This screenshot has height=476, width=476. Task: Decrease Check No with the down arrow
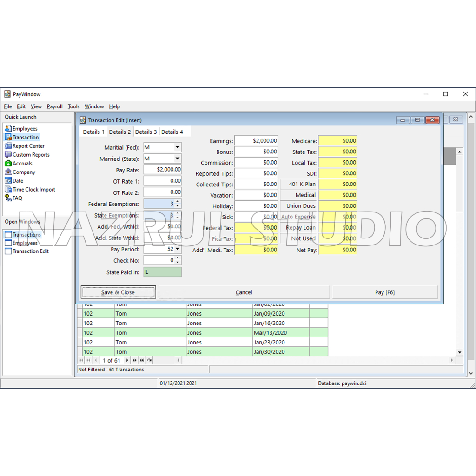(x=178, y=263)
